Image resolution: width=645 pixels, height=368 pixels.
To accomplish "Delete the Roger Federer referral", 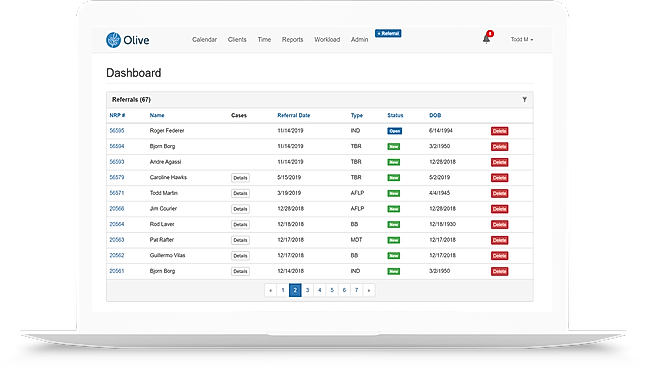I will tap(499, 131).
